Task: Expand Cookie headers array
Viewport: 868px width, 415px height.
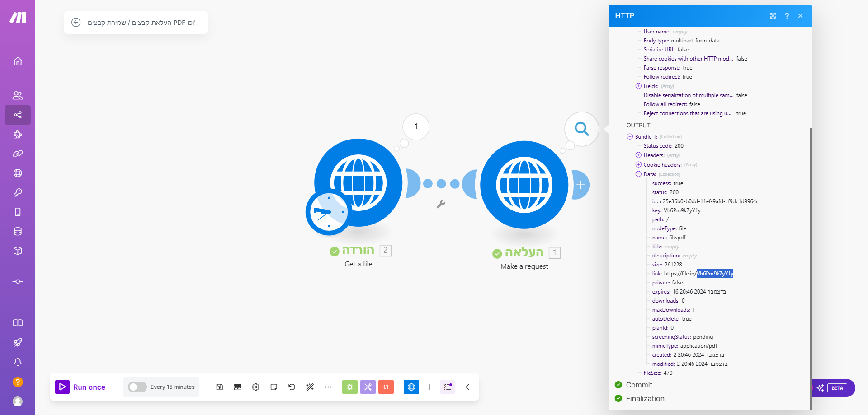Action: click(638, 165)
